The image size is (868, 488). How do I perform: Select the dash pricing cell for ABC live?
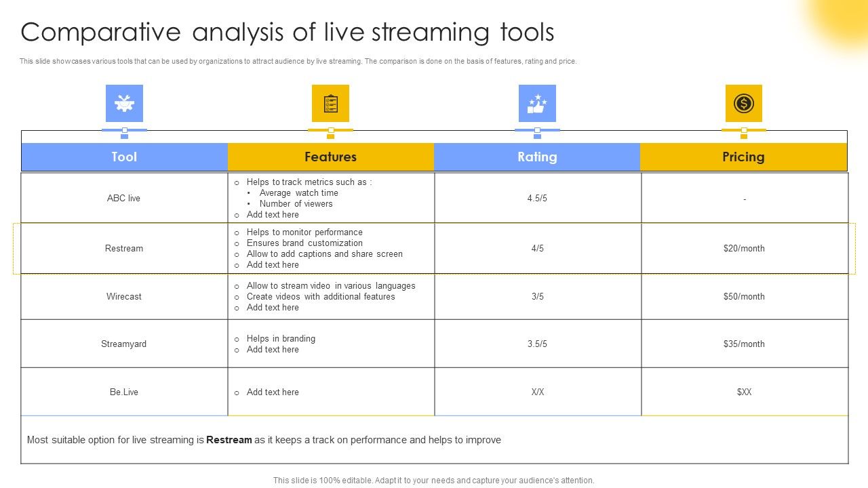tap(745, 198)
